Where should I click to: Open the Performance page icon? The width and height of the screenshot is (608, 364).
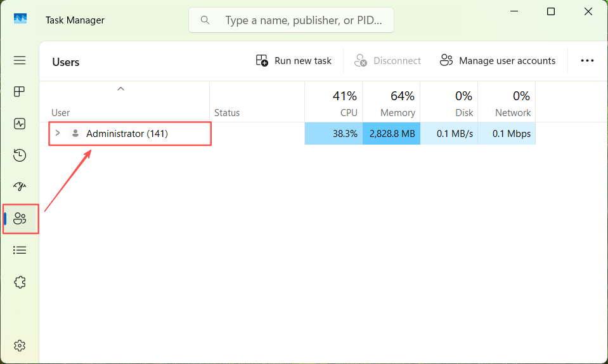(20, 124)
